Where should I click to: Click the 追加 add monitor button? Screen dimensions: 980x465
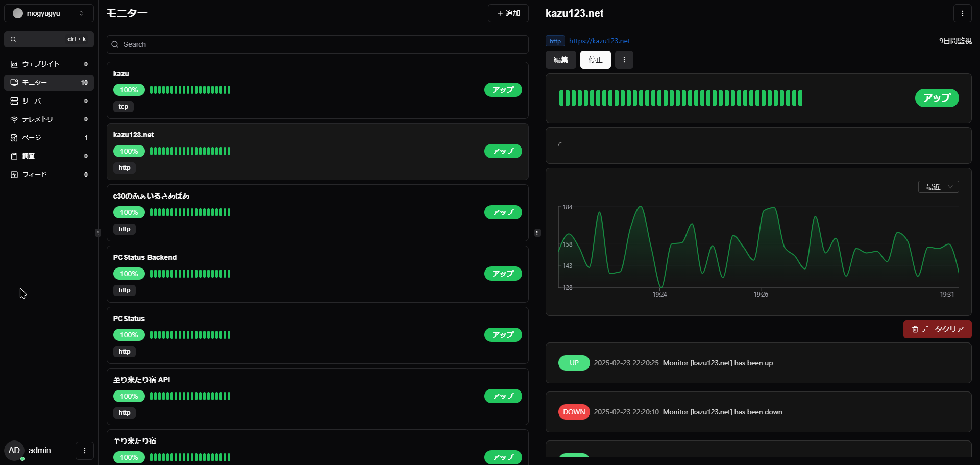pos(508,13)
